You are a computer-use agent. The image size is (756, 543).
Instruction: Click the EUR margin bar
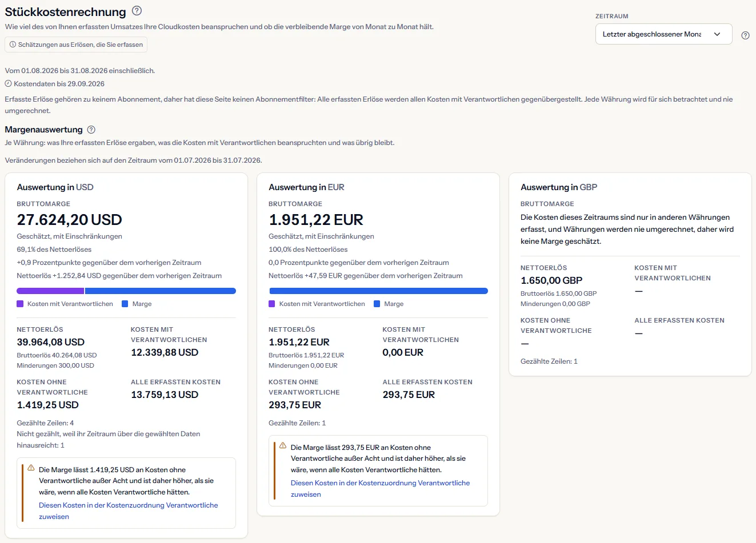378,291
